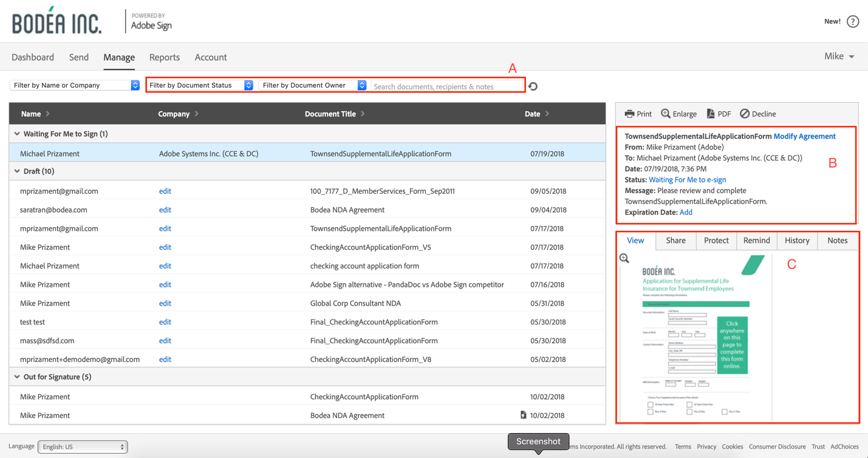Click the document preview thumbnail
The width and height of the screenshot is (868, 458).
[x=695, y=338]
